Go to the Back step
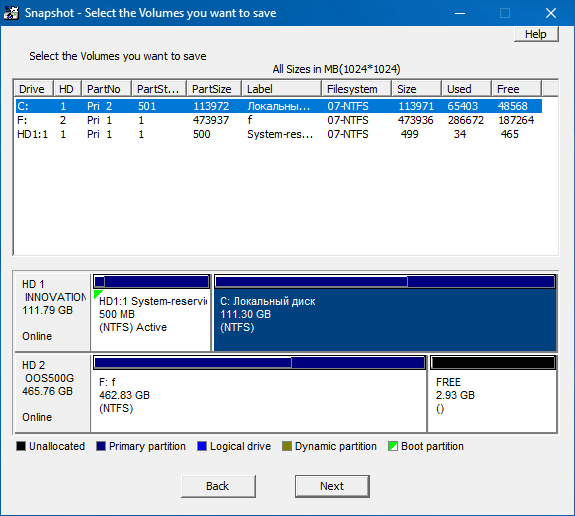575x516 pixels. pos(218,486)
